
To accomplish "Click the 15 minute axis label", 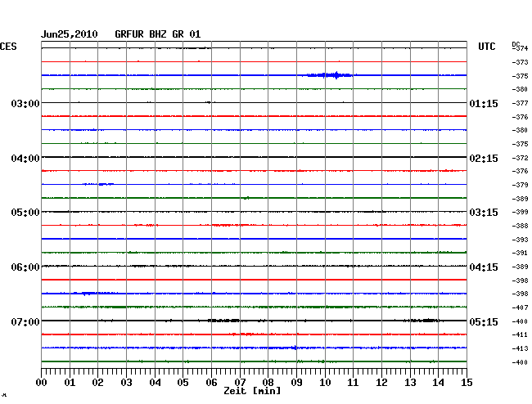I will [x=467, y=383].
